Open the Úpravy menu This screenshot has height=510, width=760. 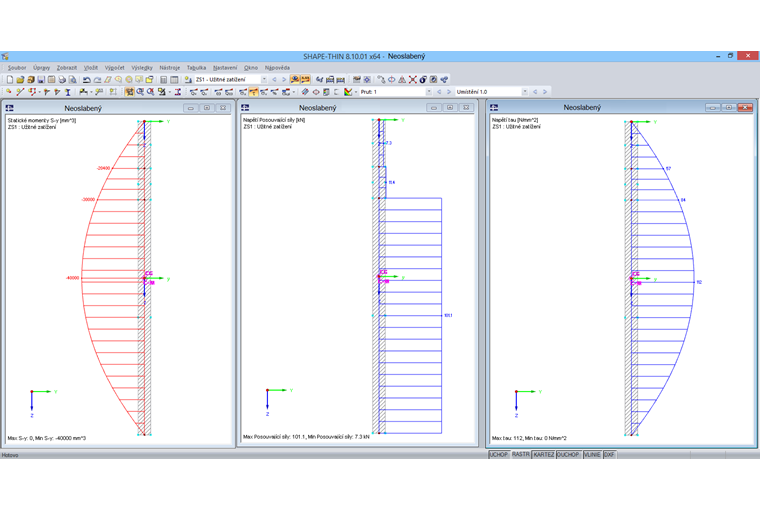[42, 68]
